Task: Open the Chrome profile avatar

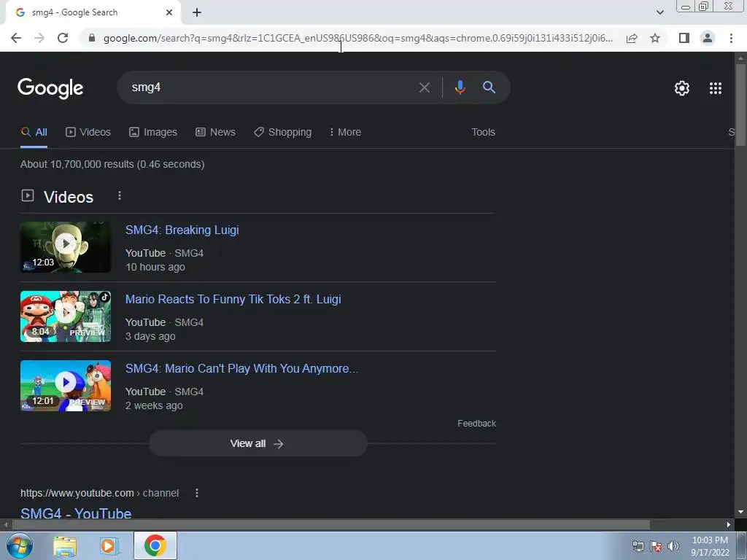Action: [x=708, y=38]
